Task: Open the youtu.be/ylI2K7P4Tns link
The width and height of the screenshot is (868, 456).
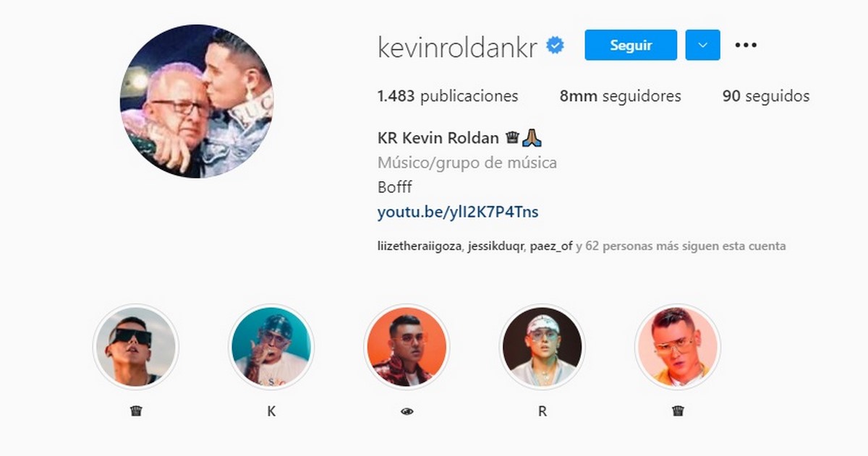Action: [x=458, y=212]
